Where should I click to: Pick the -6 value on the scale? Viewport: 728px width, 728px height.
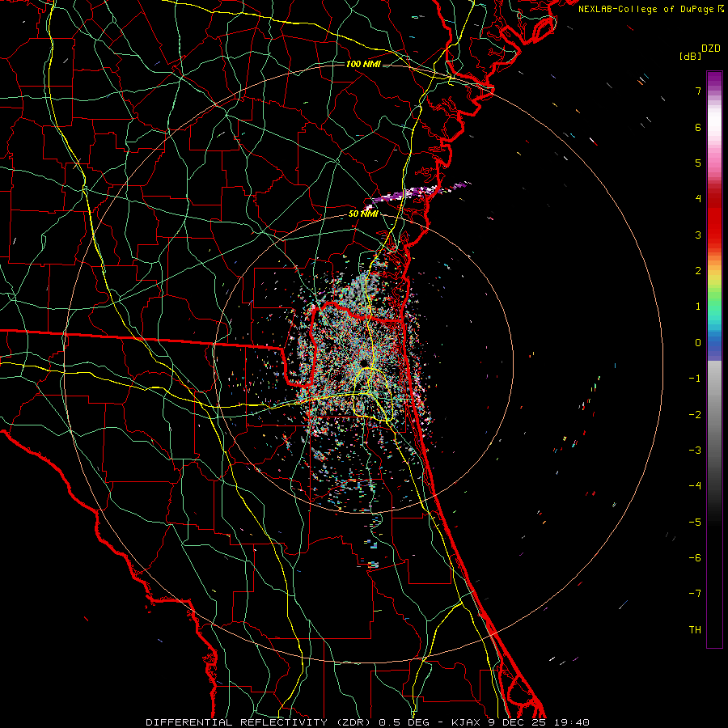click(x=695, y=558)
